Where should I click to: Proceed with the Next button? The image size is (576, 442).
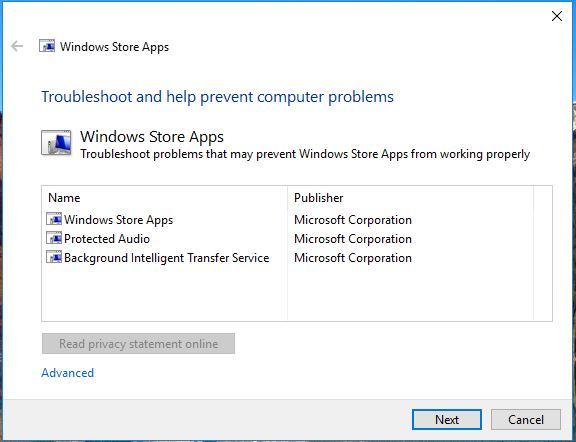click(447, 420)
